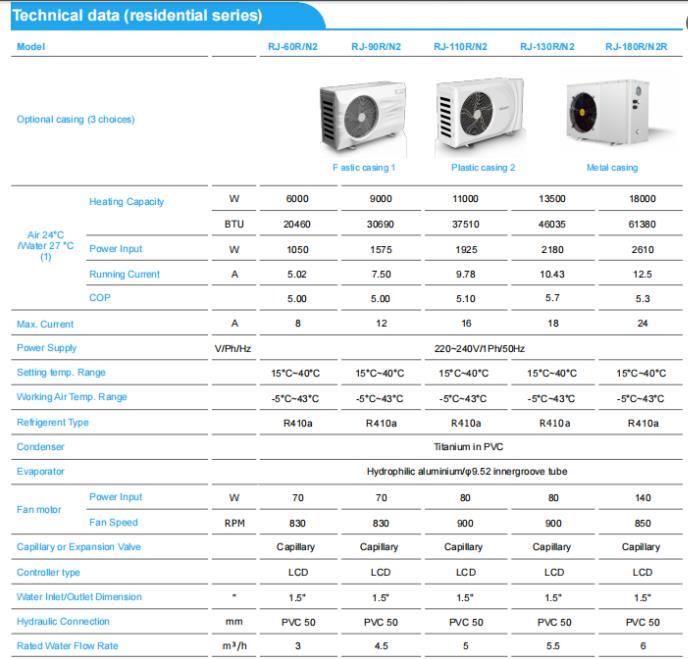688x659 pixels.
Task: Click the 'Running Current' row label
Action: pyautogui.click(x=125, y=274)
